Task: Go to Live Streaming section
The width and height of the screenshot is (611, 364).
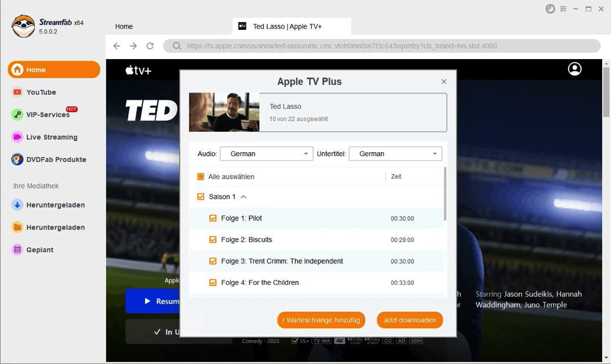Action: point(51,137)
